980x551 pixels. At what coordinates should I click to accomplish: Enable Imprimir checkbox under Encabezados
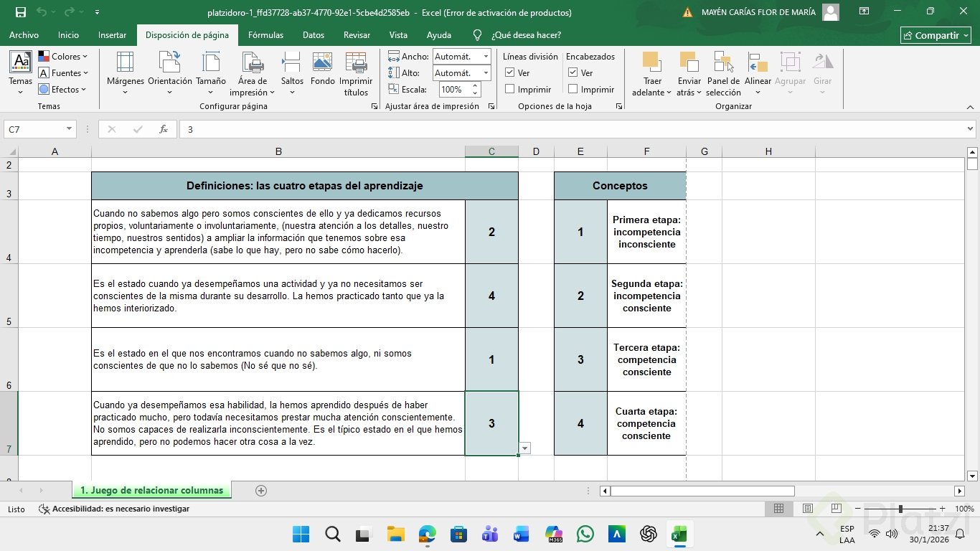point(573,89)
